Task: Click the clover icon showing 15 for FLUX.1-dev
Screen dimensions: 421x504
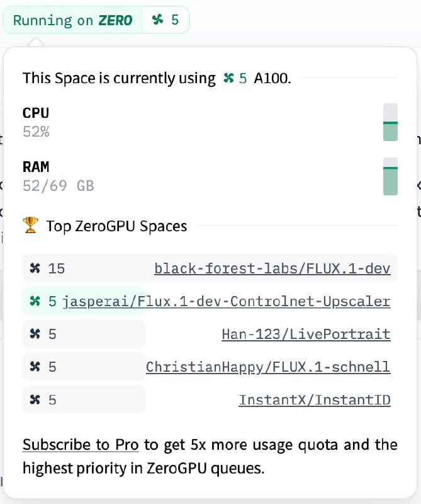Action: (35, 268)
